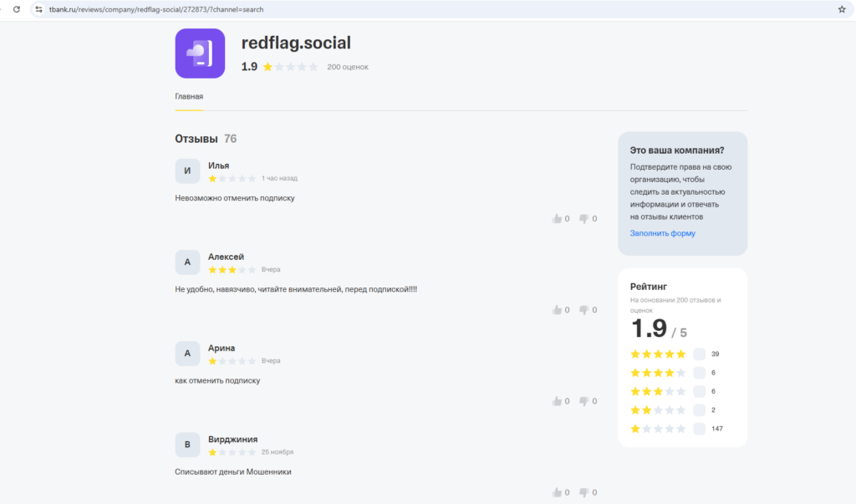Thumbs up Вирджиния's review

pyautogui.click(x=556, y=492)
